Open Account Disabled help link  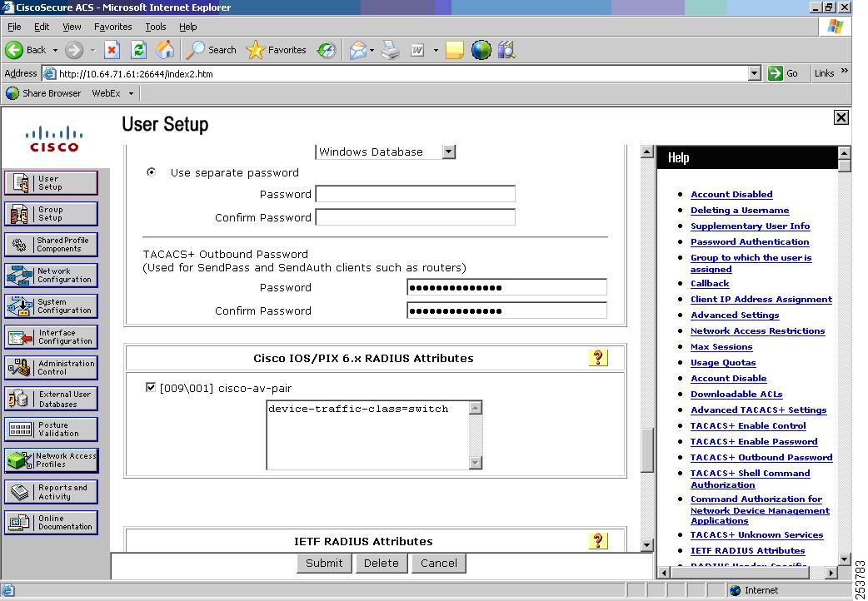pyautogui.click(x=731, y=194)
